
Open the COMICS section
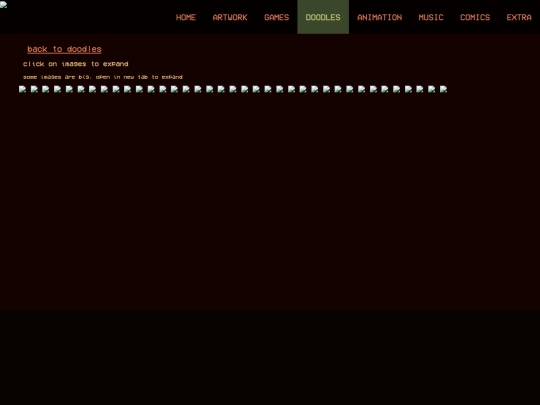475,17
